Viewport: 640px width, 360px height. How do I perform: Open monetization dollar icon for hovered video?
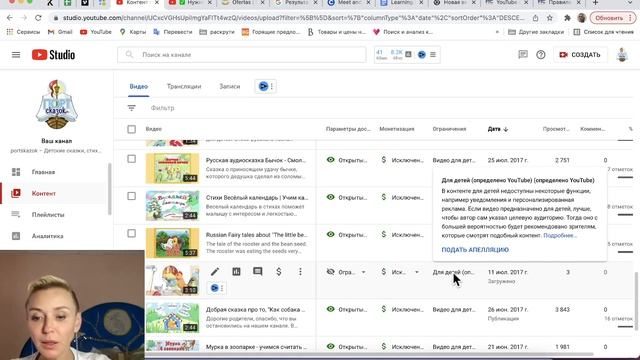pos(279,271)
